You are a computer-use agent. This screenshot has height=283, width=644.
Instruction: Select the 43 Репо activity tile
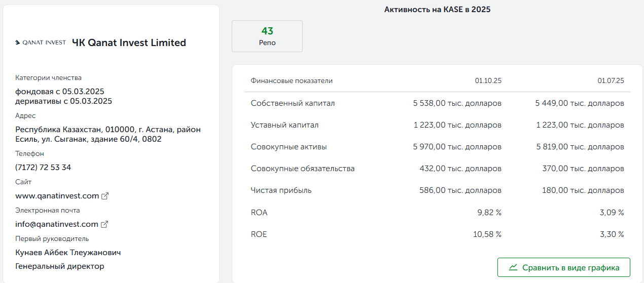(267, 36)
